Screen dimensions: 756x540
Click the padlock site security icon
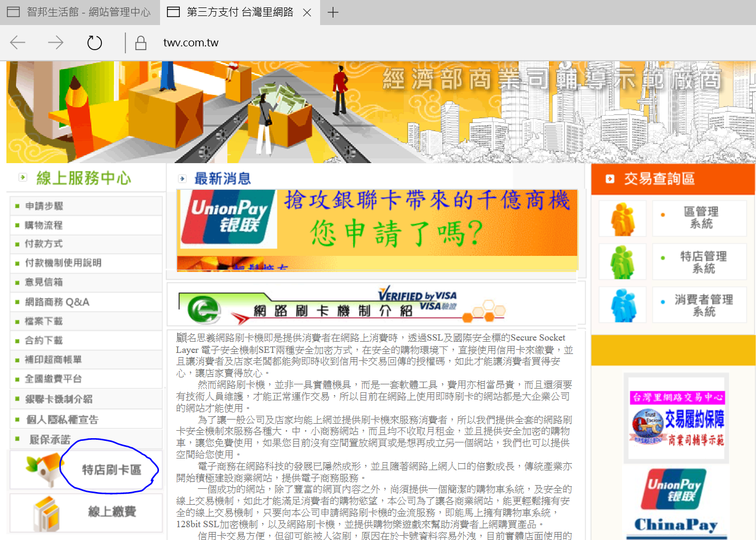(x=141, y=43)
